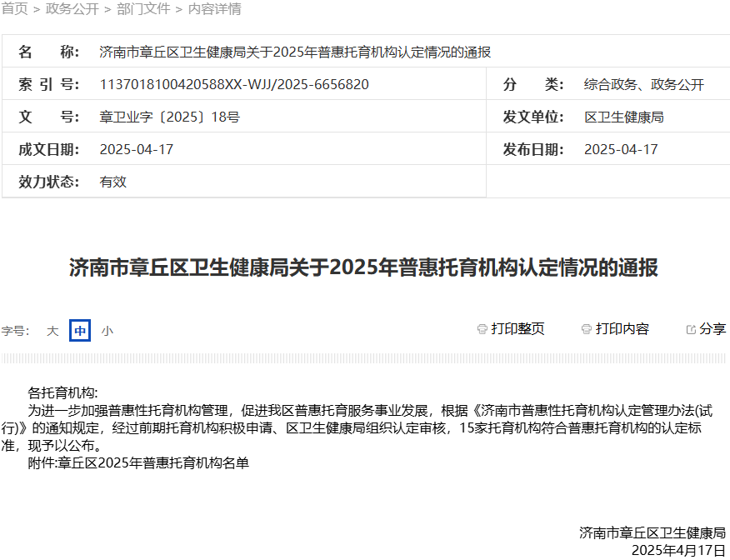Click 分享 to share the article

[713, 327]
